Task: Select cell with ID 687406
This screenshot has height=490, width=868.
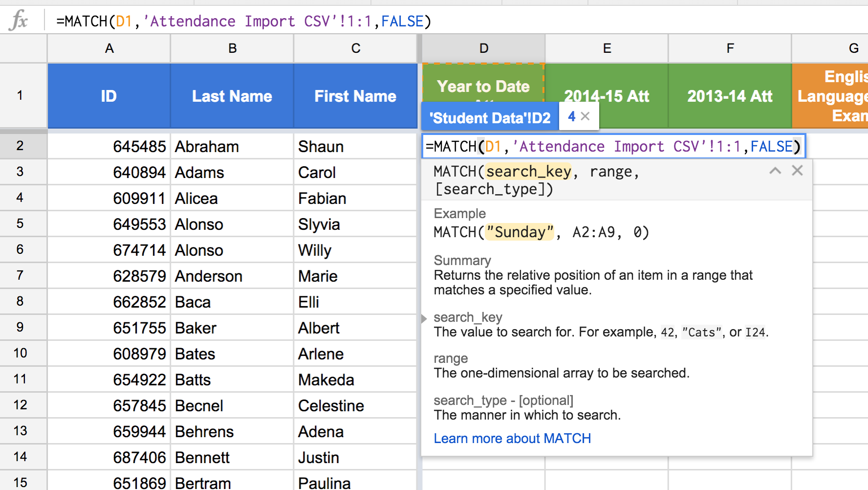Action: pyautogui.click(x=109, y=457)
